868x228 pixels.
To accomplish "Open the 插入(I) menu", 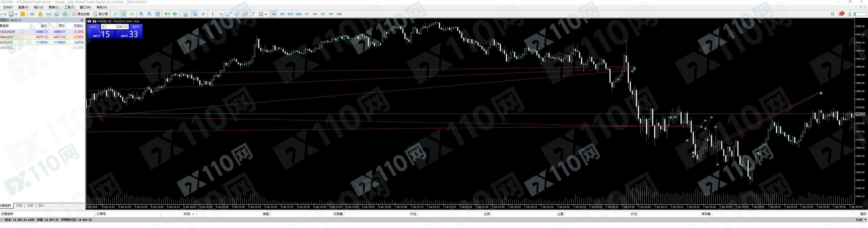I will click(x=38, y=7).
